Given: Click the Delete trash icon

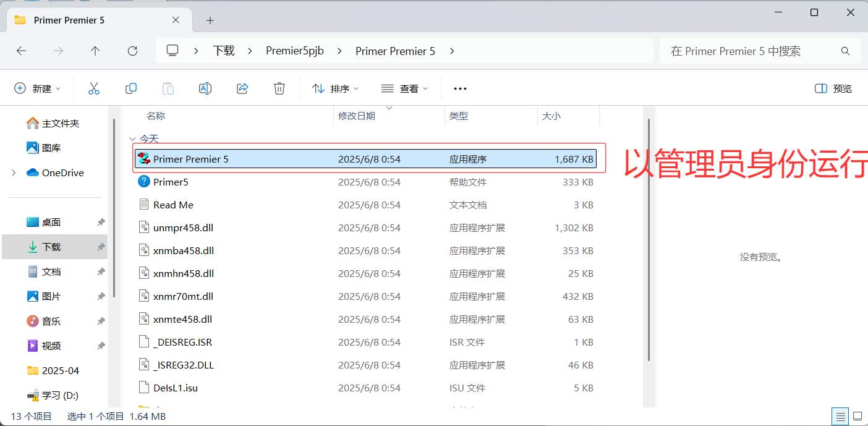Looking at the screenshot, I should pyautogui.click(x=279, y=88).
